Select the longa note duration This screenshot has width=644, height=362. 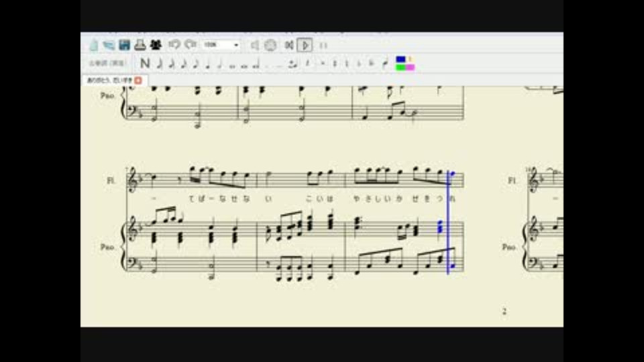[x=257, y=64]
